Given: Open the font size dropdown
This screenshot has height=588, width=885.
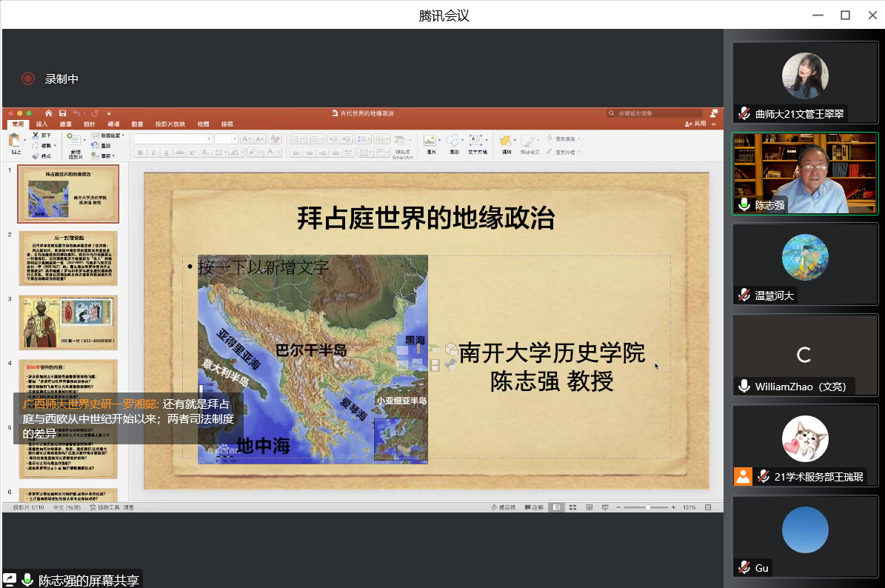Looking at the screenshot, I should pos(235,138).
